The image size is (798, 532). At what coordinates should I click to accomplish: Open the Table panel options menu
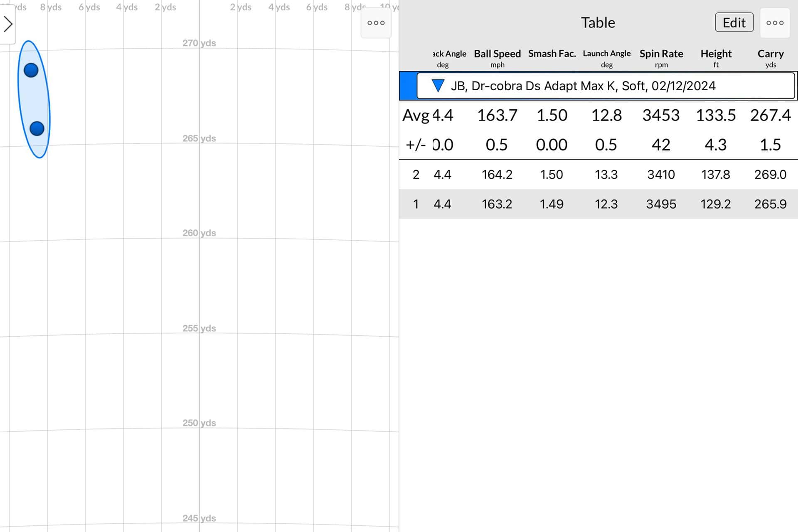pos(775,23)
